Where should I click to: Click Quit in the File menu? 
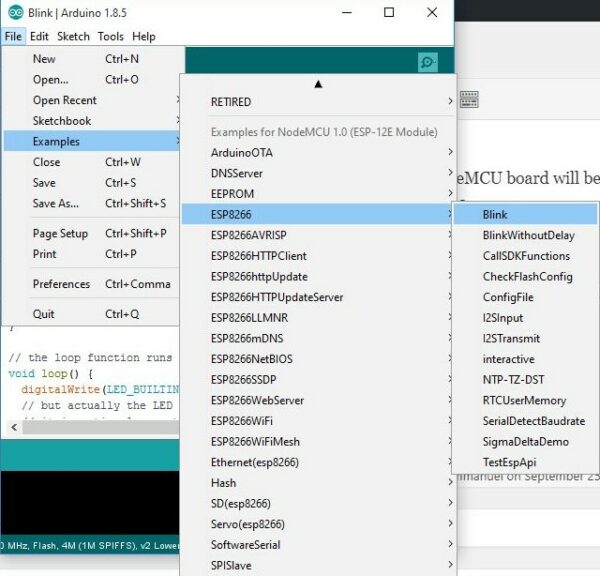coord(44,314)
